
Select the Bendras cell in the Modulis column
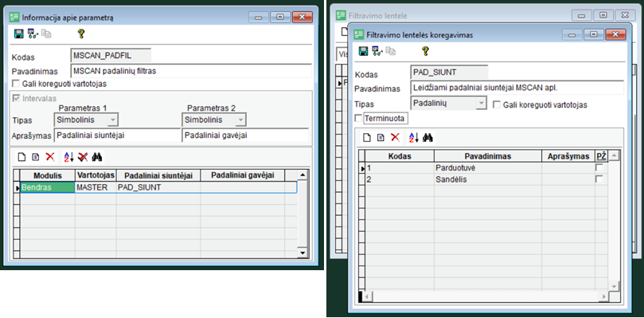click(x=48, y=187)
